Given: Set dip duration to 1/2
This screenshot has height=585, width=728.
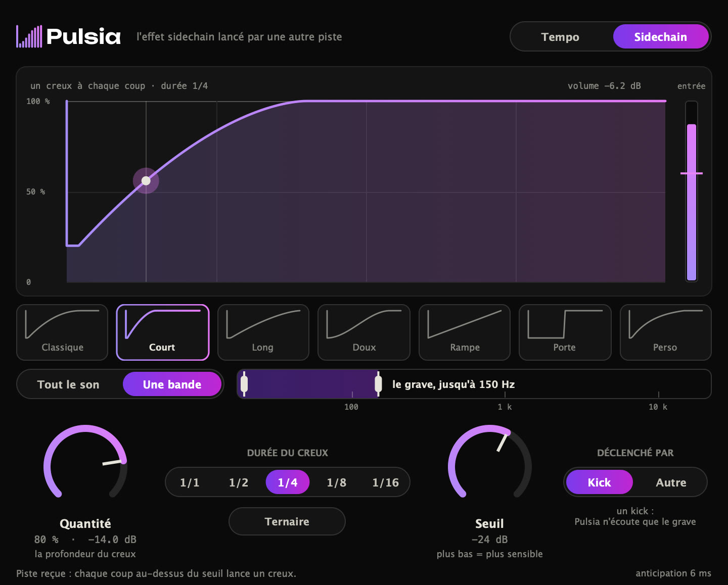Looking at the screenshot, I should coord(239,482).
